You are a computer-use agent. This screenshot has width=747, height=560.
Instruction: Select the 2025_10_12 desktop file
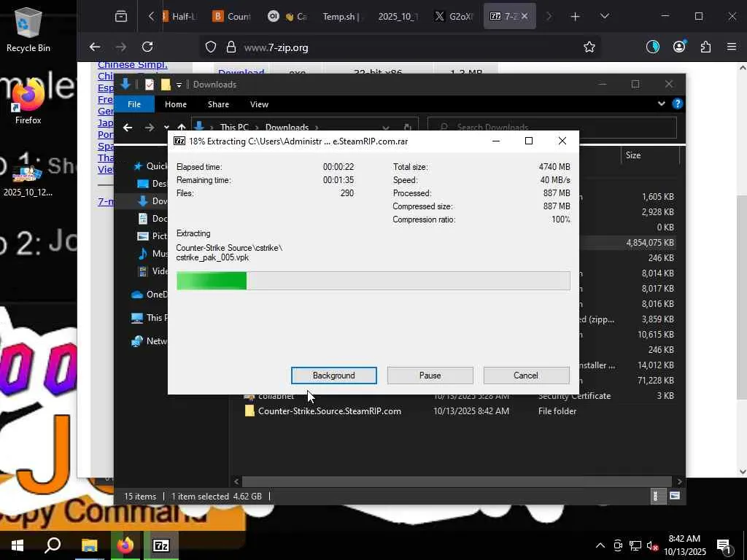point(28,181)
